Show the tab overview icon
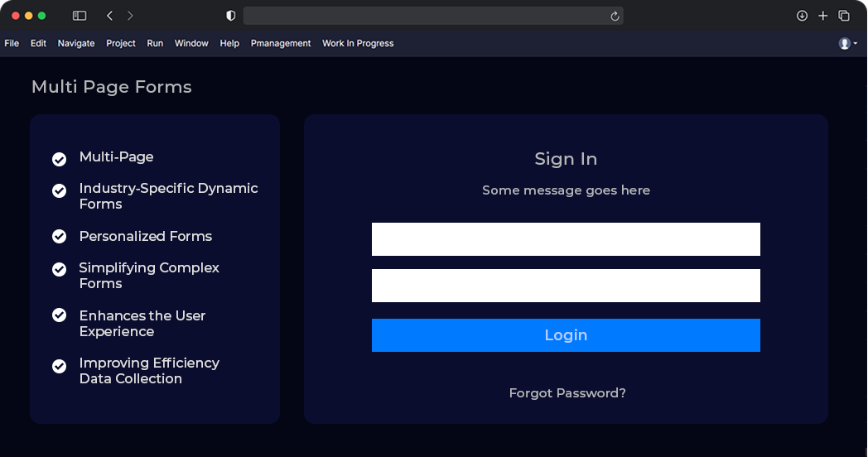 [x=844, y=16]
